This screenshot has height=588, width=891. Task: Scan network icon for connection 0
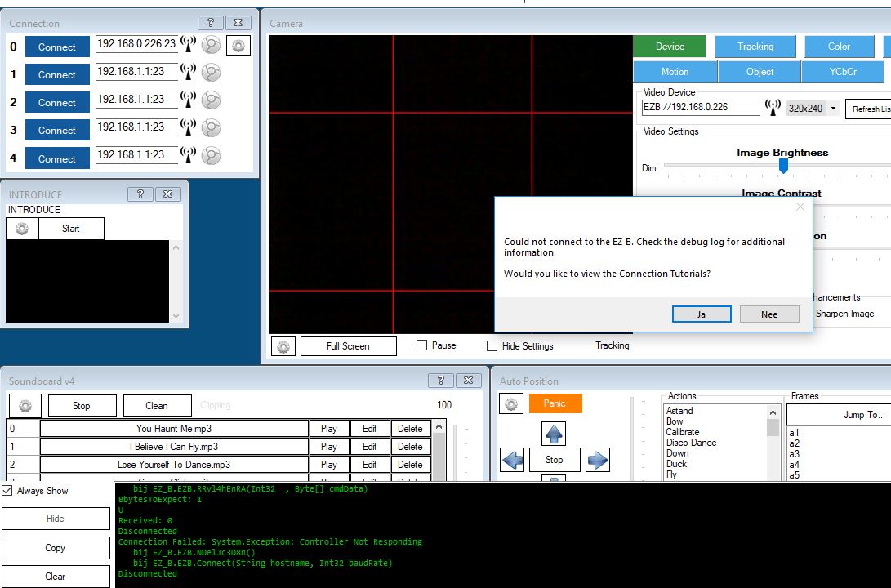click(x=188, y=44)
